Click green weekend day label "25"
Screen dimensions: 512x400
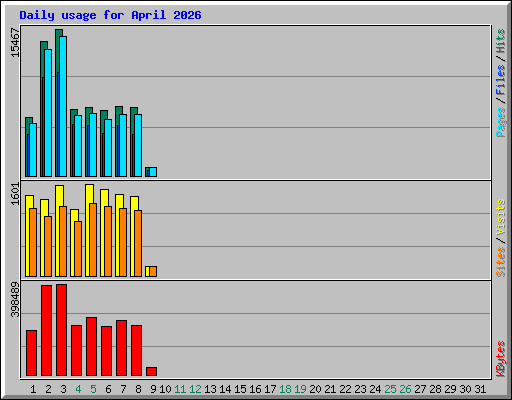click(x=390, y=389)
